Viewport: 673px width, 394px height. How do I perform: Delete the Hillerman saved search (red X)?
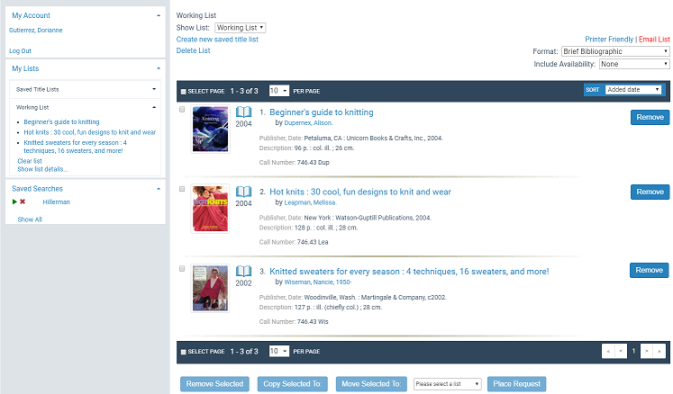(x=23, y=202)
